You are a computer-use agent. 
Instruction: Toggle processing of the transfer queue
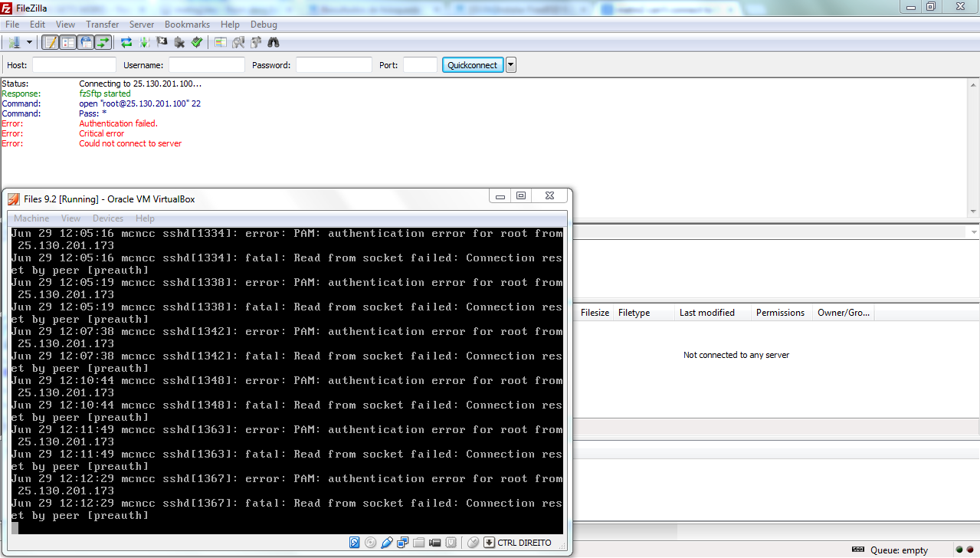(x=144, y=42)
